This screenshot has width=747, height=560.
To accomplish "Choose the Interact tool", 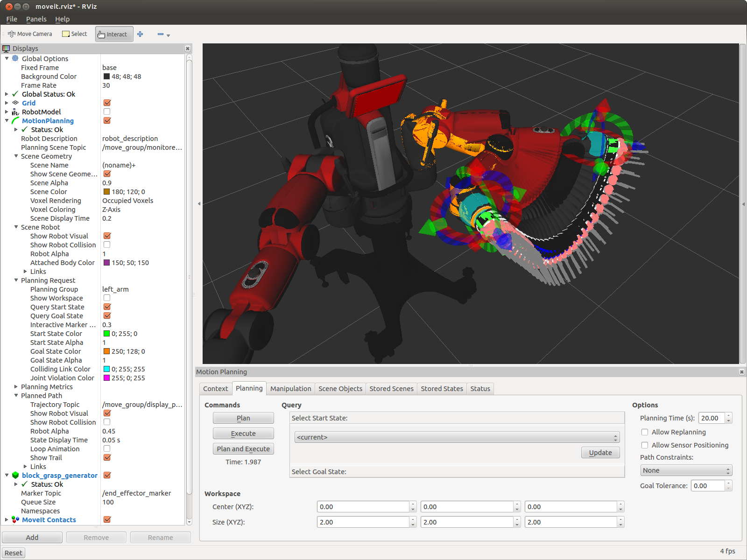I will (x=113, y=34).
